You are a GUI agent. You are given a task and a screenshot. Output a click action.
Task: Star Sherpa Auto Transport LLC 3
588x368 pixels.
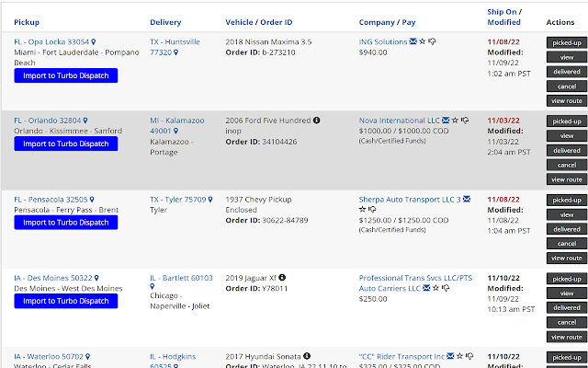pos(362,210)
